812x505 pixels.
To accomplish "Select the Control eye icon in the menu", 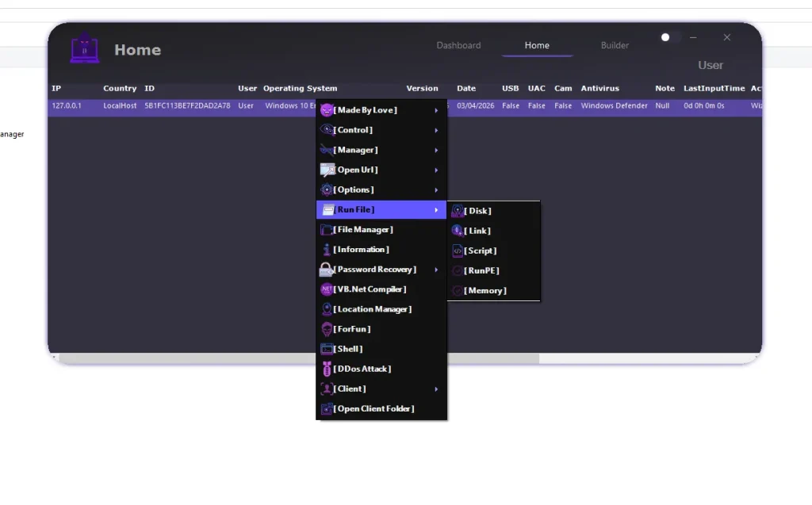I will [x=327, y=129].
